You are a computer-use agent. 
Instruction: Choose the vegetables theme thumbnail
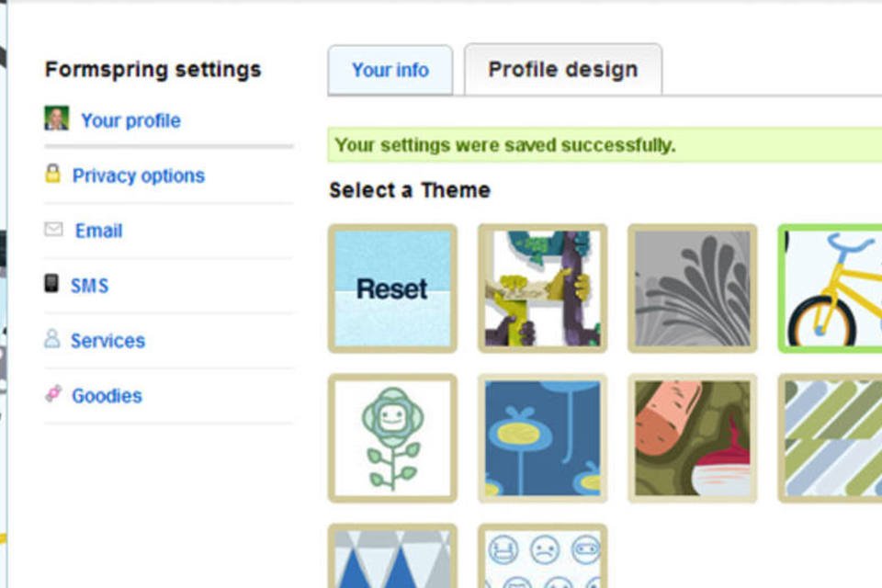(692, 438)
